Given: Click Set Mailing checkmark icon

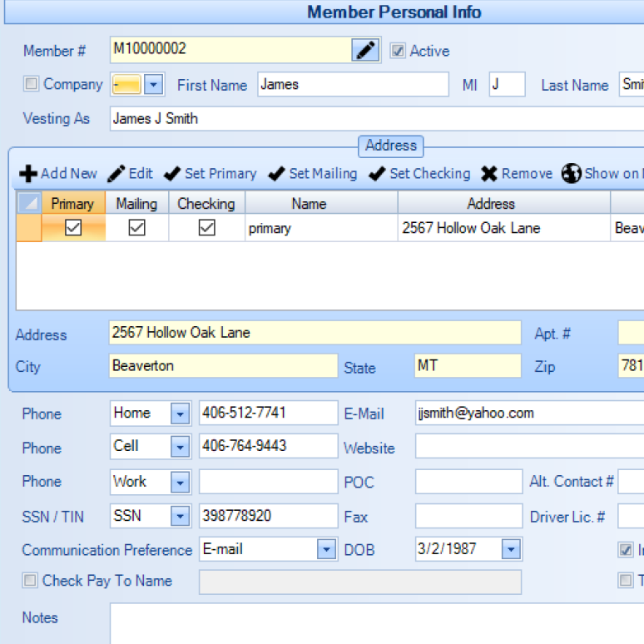Looking at the screenshot, I should (x=277, y=174).
